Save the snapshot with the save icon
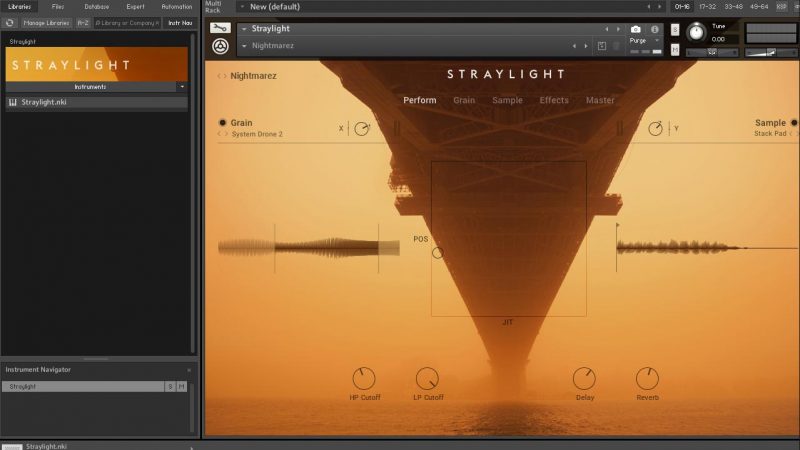This screenshot has width=800, height=450. pos(602,46)
